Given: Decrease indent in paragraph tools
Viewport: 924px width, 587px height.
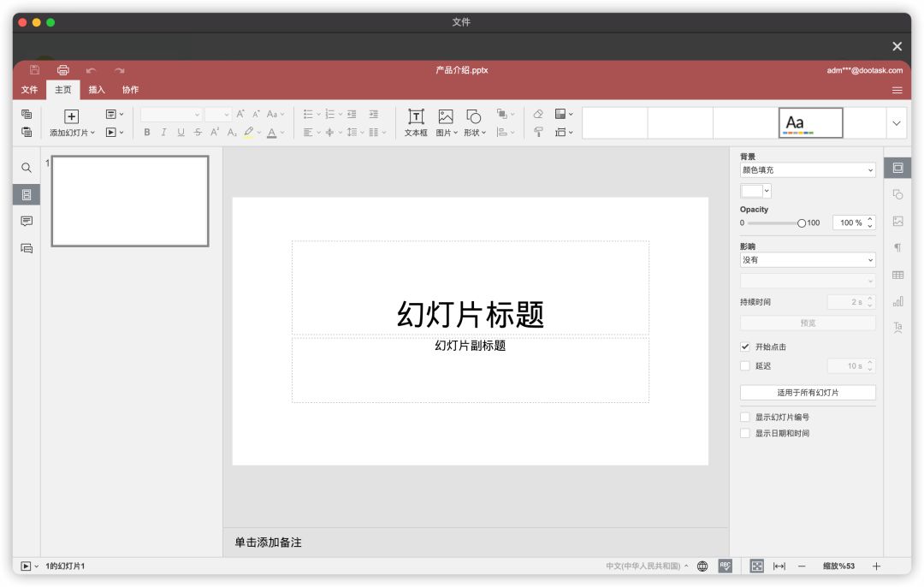Looking at the screenshot, I should tap(352, 115).
